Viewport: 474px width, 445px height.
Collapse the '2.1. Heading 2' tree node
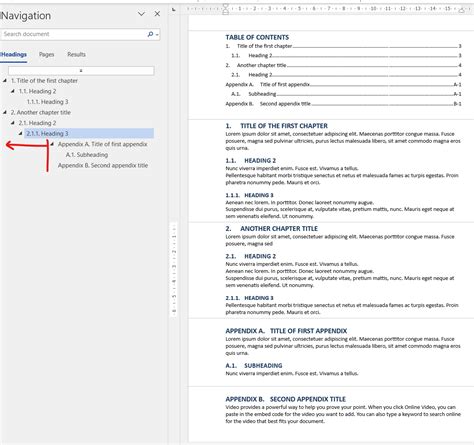click(x=13, y=123)
